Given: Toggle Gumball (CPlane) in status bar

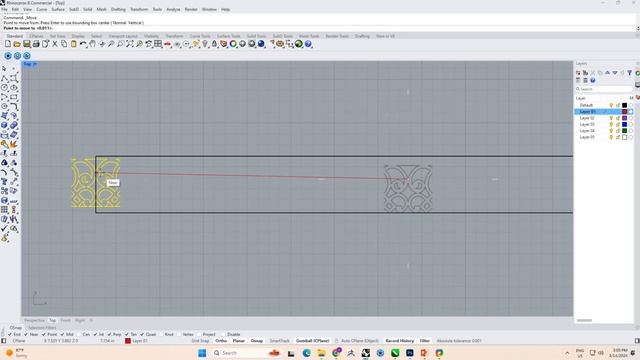Looking at the screenshot, I should [x=313, y=341].
